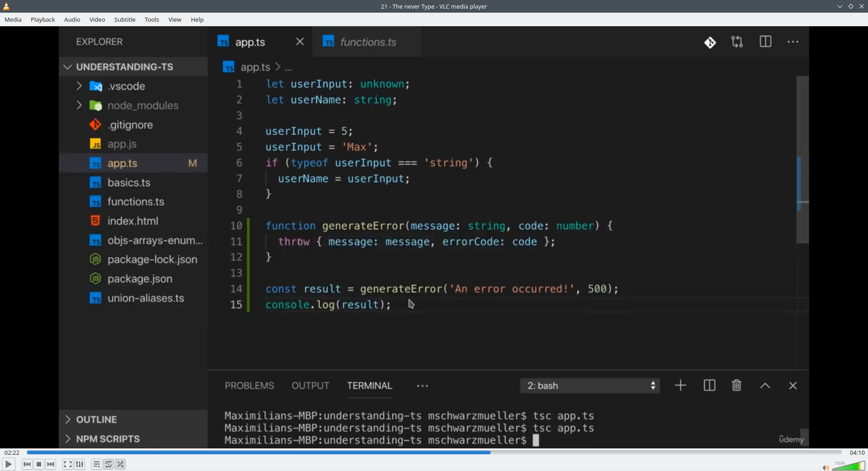Open the Tools menu
868x471 pixels.
point(152,20)
